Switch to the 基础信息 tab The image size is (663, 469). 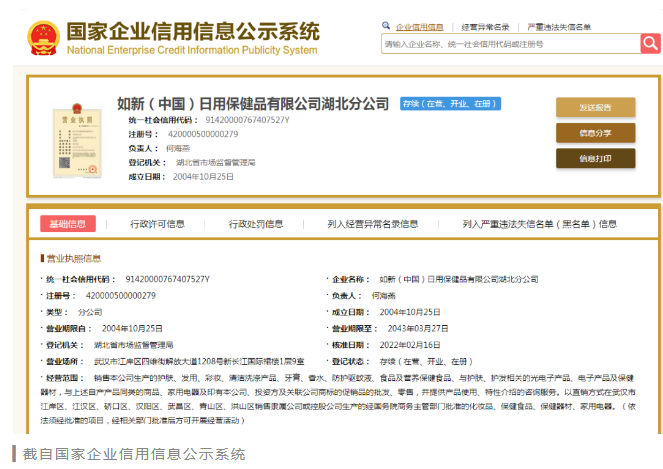68,224
